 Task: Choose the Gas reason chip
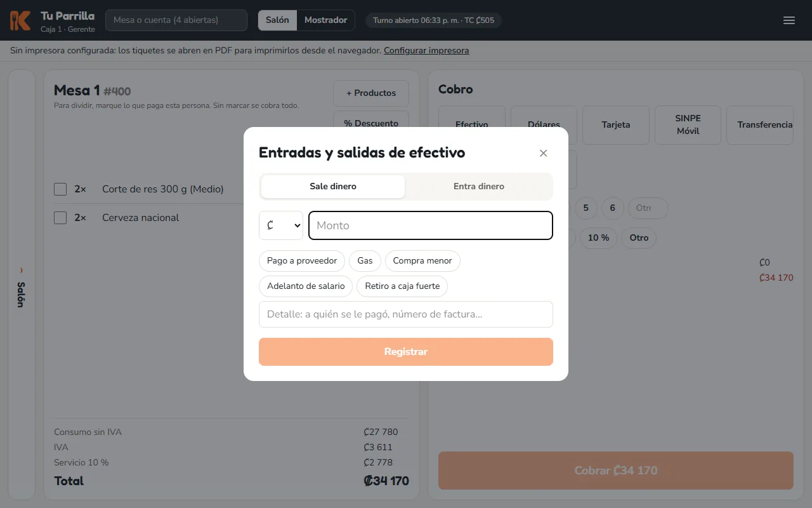[x=365, y=261]
